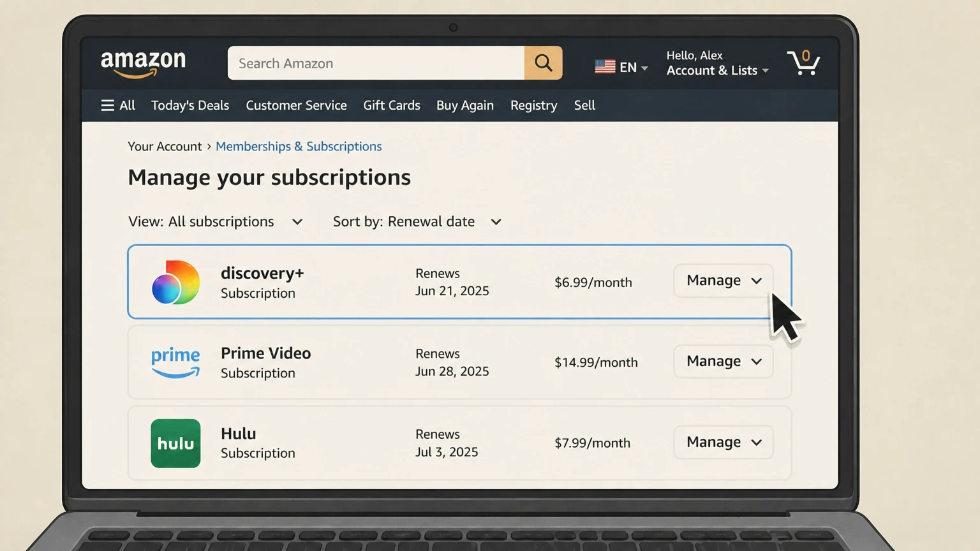980x551 pixels.
Task: Click renewal date Jun 21, 2025
Action: [x=452, y=291]
